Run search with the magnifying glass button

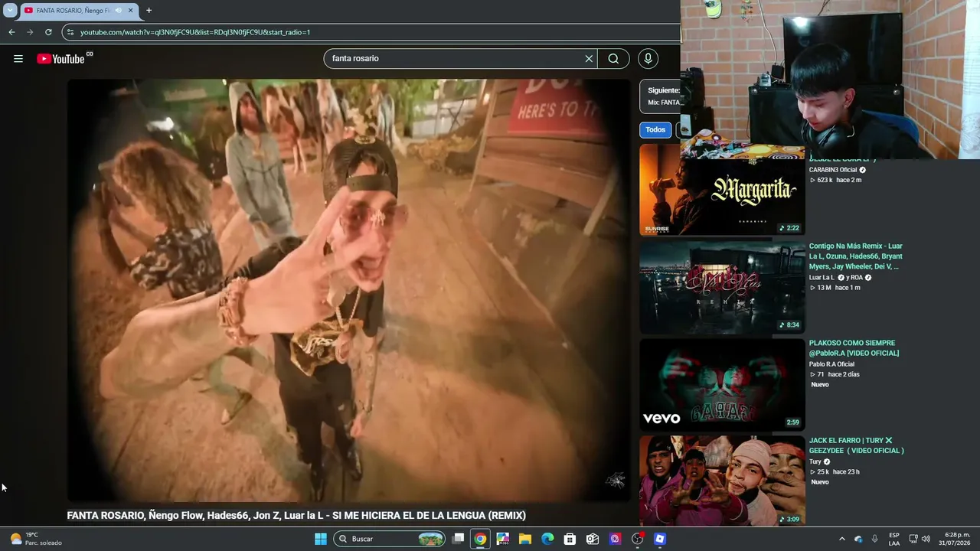coord(613,59)
